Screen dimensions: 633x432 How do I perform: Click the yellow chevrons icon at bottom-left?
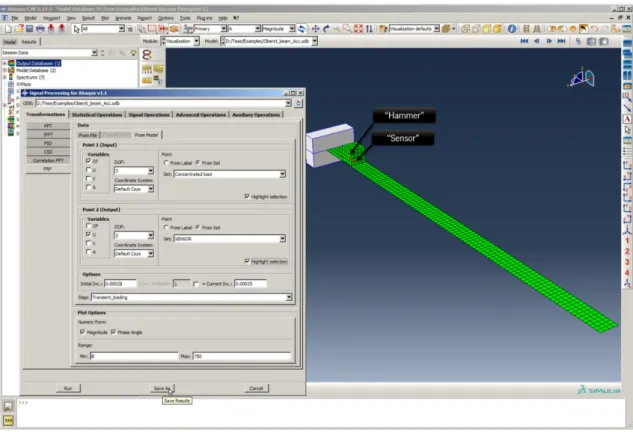pyautogui.click(x=8, y=420)
